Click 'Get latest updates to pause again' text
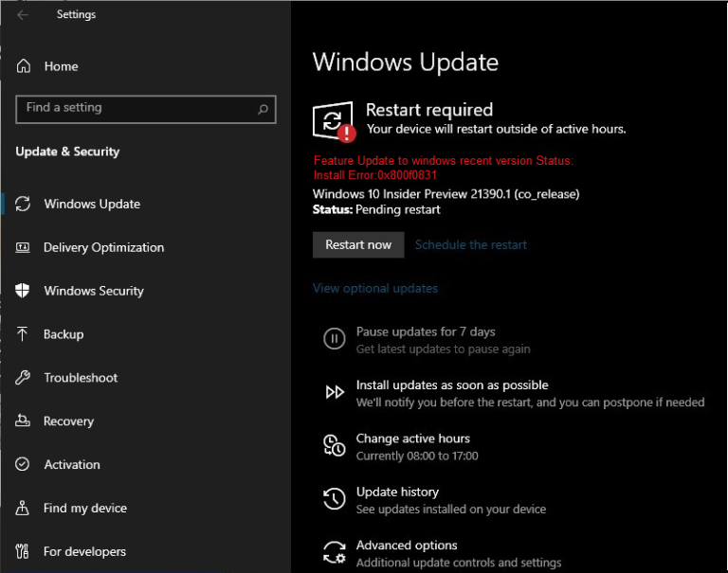Screen dimensions: 728x573 (443, 349)
